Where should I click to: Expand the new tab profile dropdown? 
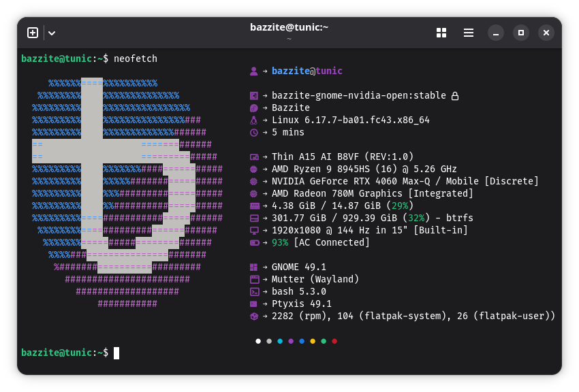52,33
